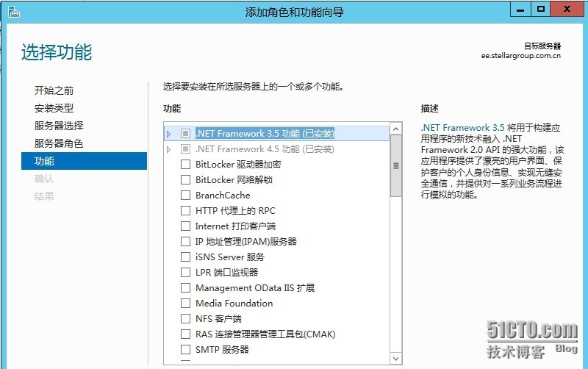588x369 pixels.
Task: Toggle the .NET Framework 3.5 功能 checkbox
Action: click(x=185, y=134)
